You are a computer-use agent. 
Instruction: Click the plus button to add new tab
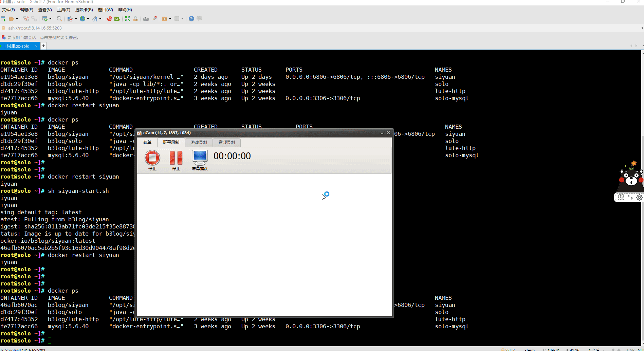click(43, 46)
